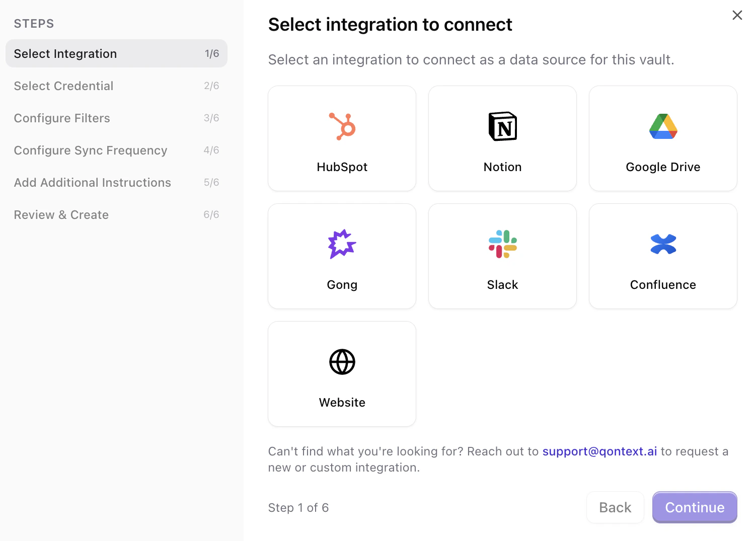
Task: Select the Notion integration icon
Action: pyautogui.click(x=502, y=126)
